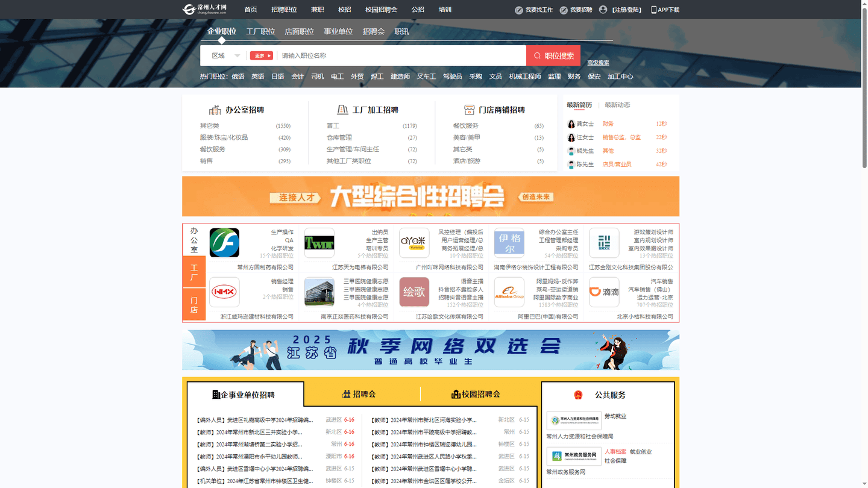
Task: Open 南京正燚医药 building photo logo
Action: (x=319, y=292)
